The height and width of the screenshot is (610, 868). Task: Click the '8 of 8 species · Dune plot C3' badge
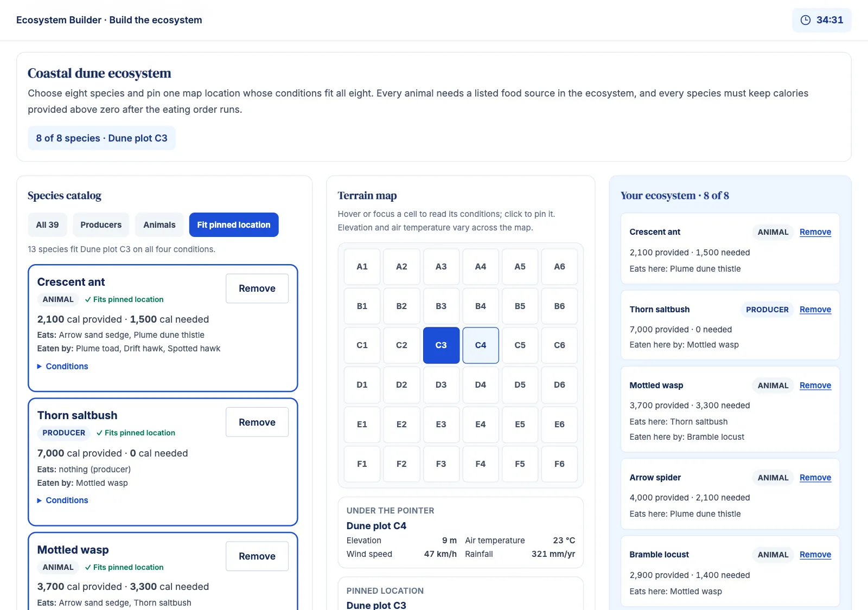101,138
